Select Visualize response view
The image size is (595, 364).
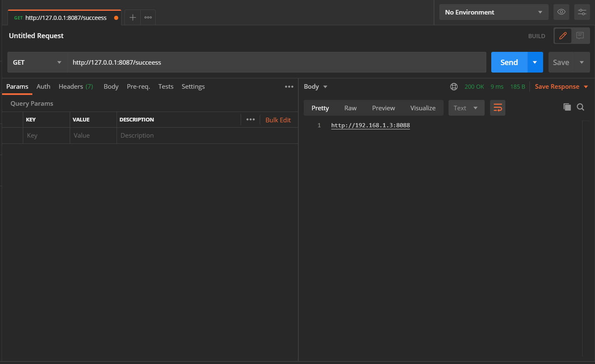pos(423,108)
